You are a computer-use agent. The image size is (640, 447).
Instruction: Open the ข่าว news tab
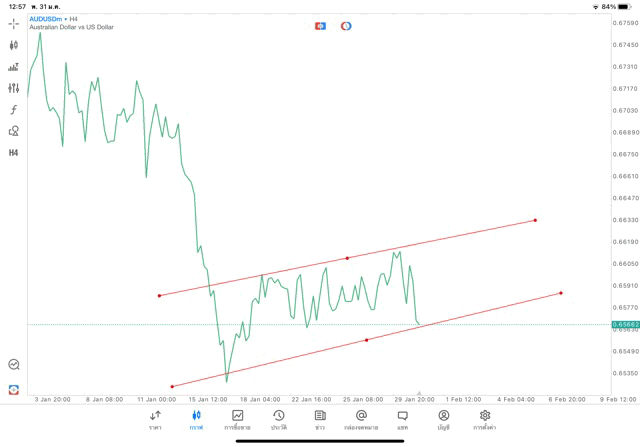[319, 420]
